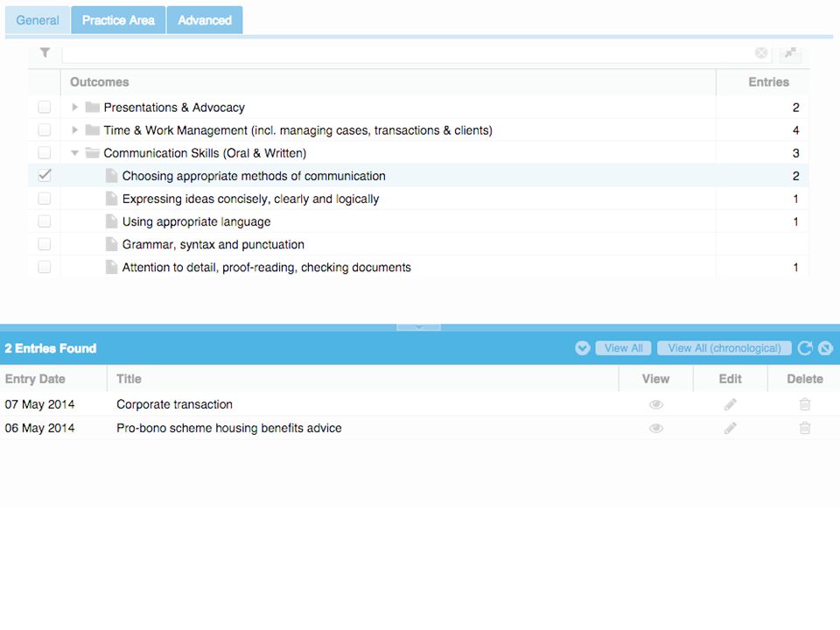
Task: Sort by the Title column header
Action: [x=362, y=379]
